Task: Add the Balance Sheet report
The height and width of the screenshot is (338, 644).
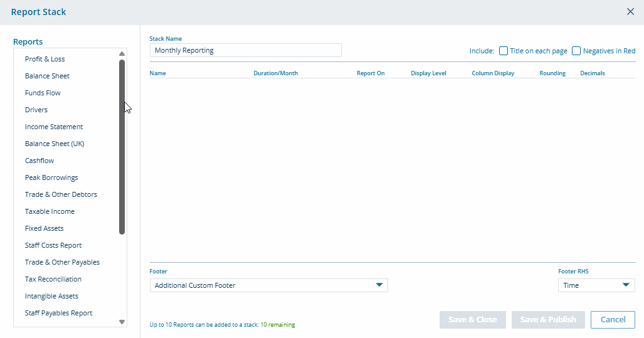Action: (47, 76)
